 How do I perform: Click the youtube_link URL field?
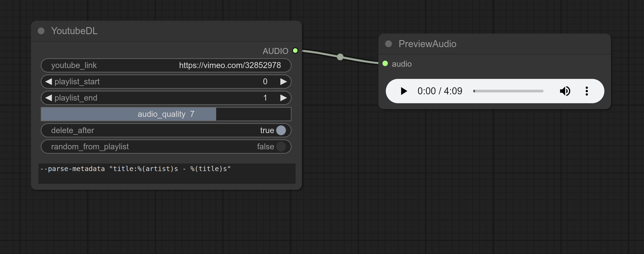(x=166, y=65)
